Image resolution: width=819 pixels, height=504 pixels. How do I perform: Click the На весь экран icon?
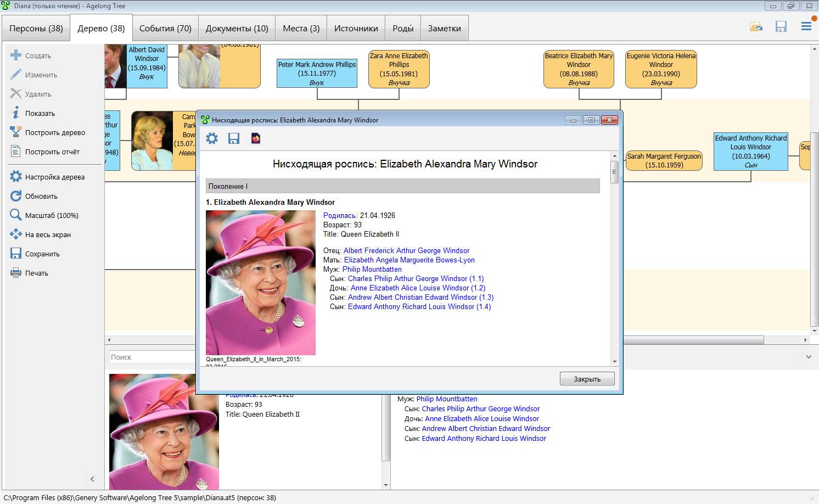[16, 234]
